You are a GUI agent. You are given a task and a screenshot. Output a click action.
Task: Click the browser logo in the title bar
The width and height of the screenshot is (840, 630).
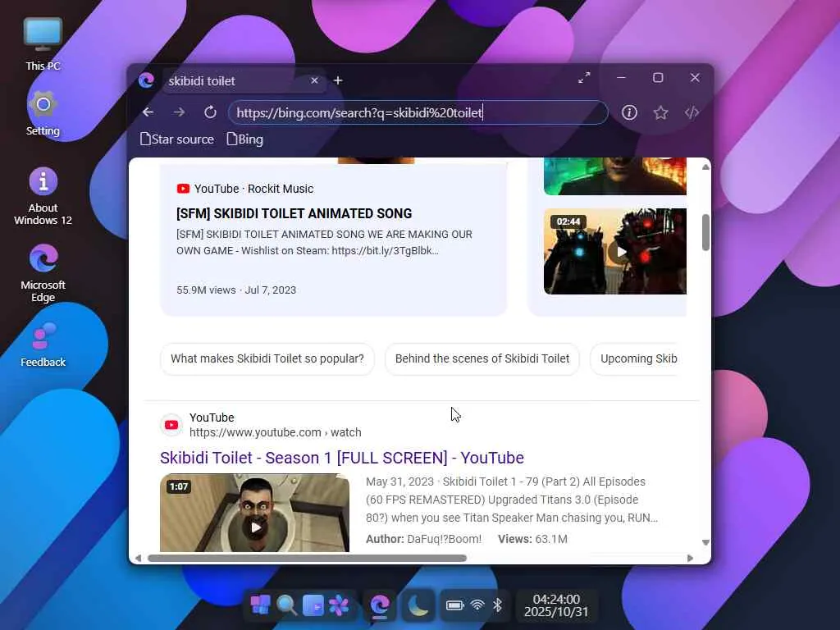point(146,80)
